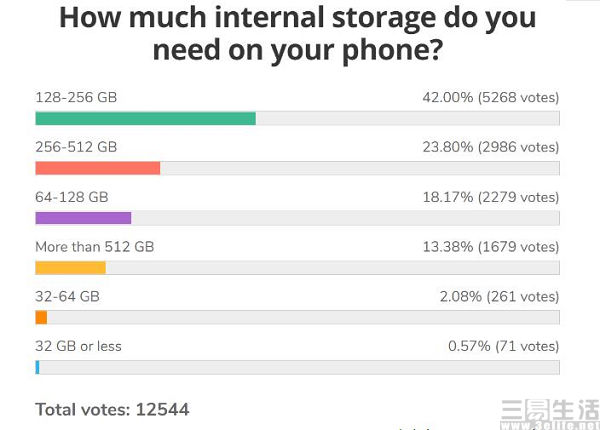
Task: Click the blue 32 GB or less bar fill
Action: click(37, 367)
